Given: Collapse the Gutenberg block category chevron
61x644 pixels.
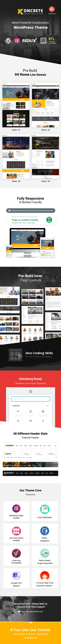Looking at the screenshot, I should tap(48, 405).
